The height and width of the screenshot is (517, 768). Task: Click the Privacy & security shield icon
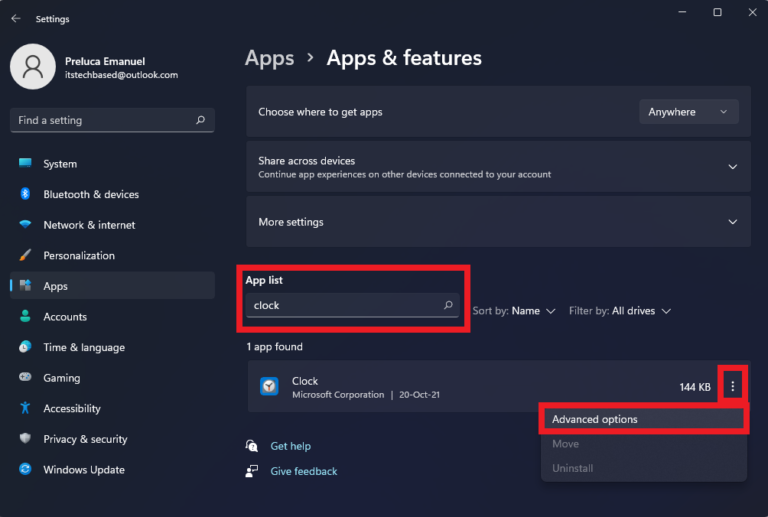coord(25,438)
